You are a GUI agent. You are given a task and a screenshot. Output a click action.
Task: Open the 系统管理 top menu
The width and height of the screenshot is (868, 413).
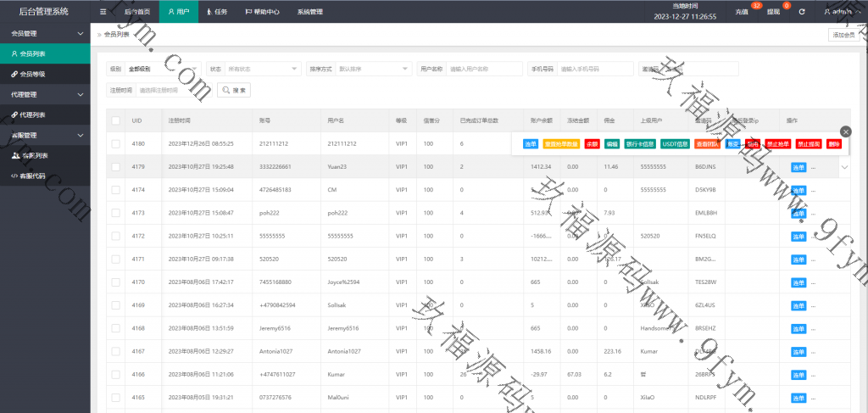coord(309,12)
